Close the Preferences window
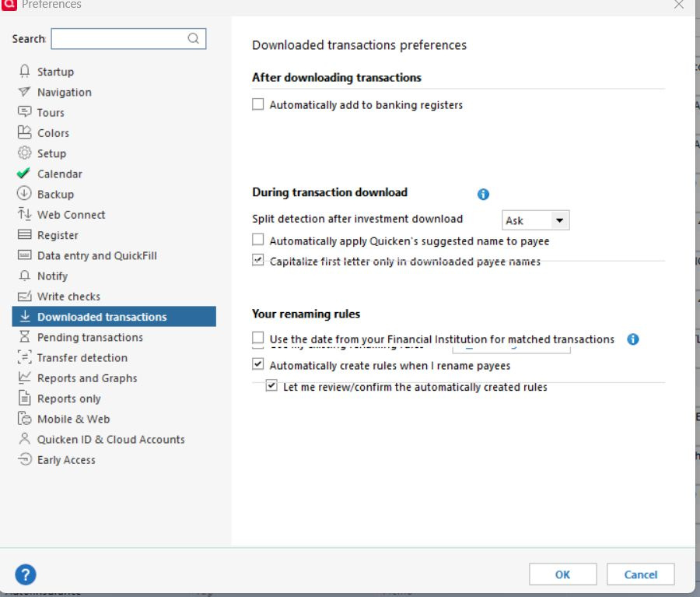 [x=678, y=5]
